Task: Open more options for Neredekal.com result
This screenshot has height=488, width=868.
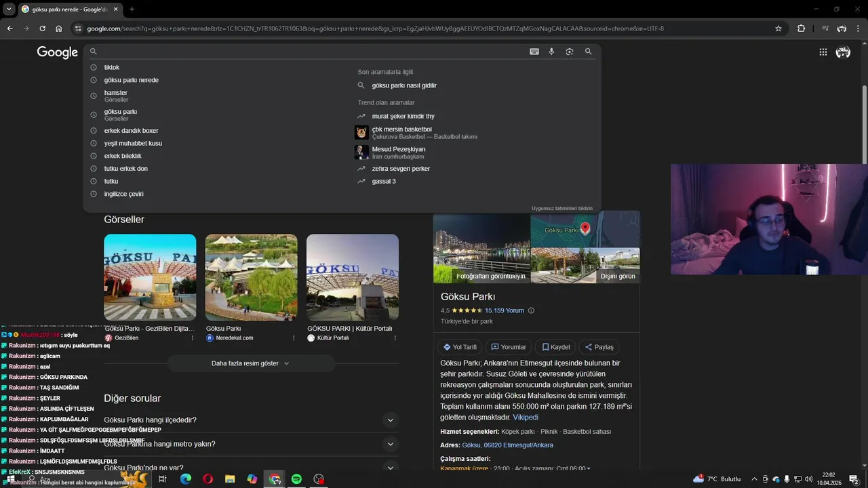Action: tap(294, 338)
